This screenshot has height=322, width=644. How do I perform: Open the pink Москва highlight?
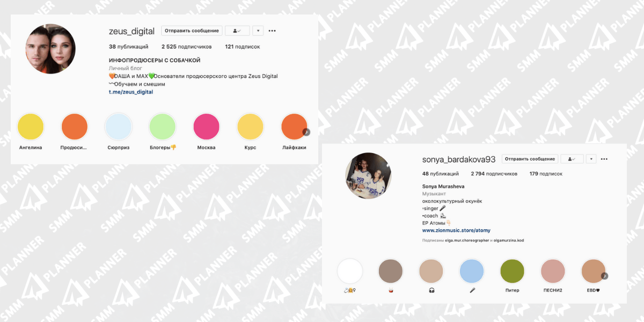(207, 127)
